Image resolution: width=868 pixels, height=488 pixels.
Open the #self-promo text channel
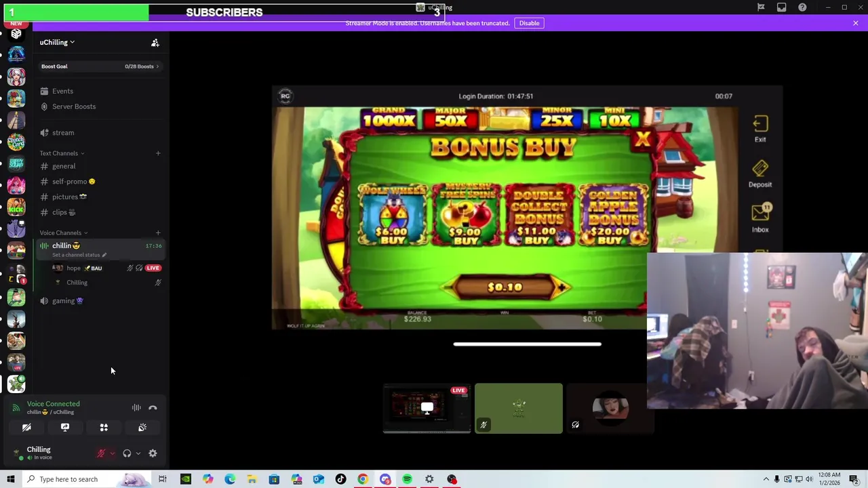(x=100, y=182)
